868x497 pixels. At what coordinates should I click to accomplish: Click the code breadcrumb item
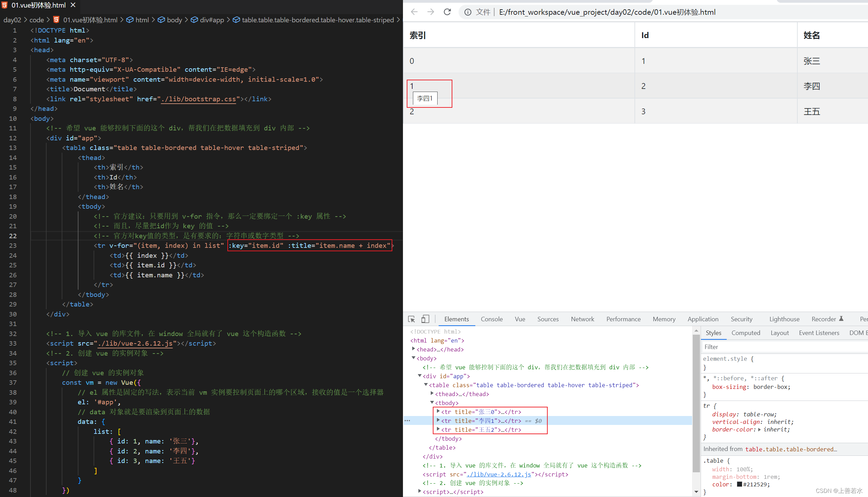pos(36,20)
